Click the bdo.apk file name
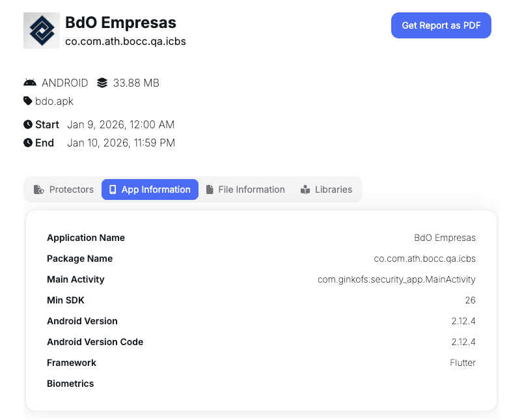This screenshot has height=420, width=522. point(54,101)
